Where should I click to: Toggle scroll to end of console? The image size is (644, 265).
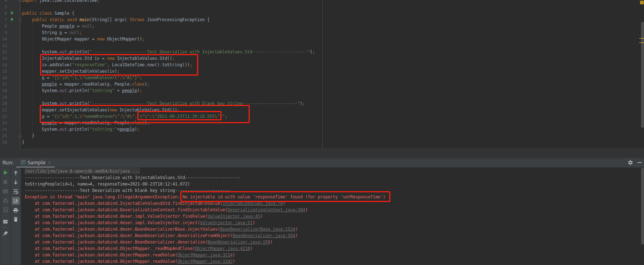point(16,201)
